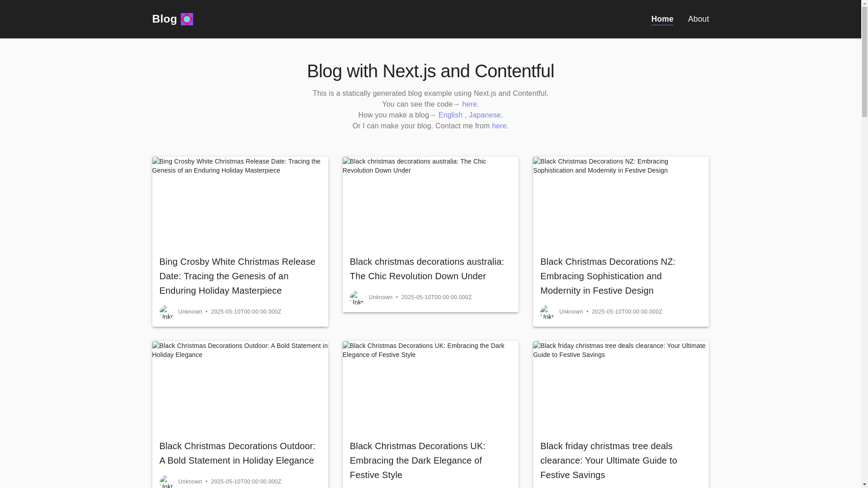Open Black friday christmas tree deals title
This screenshot has height=488, width=868.
click(609, 460)
